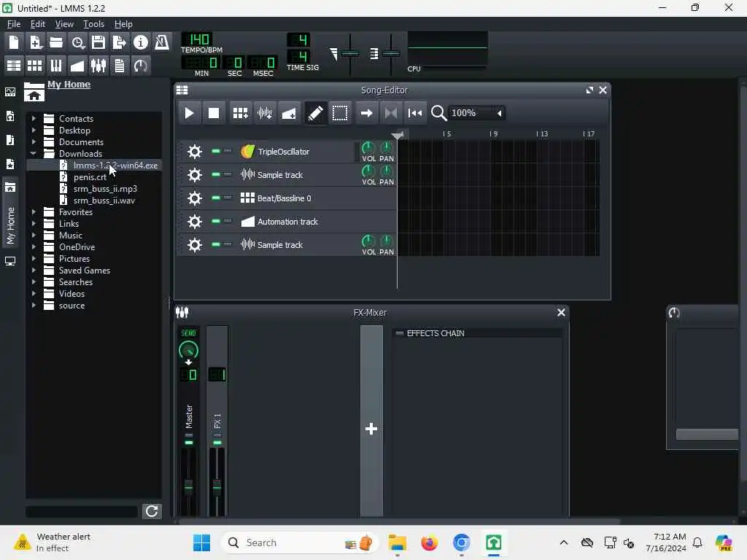The height and width of the screenshot is (560, 747).
Task: Collapse the Downloads folder
Action: point(34,153)
